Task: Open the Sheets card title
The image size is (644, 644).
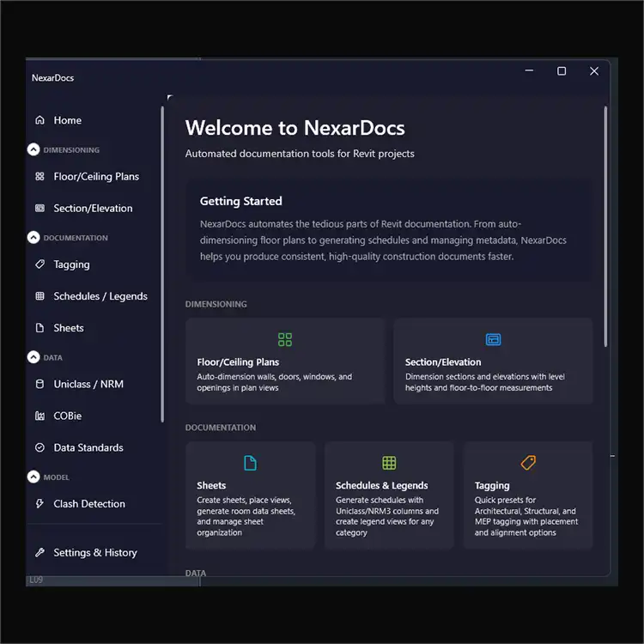Action: coord(211,485)
